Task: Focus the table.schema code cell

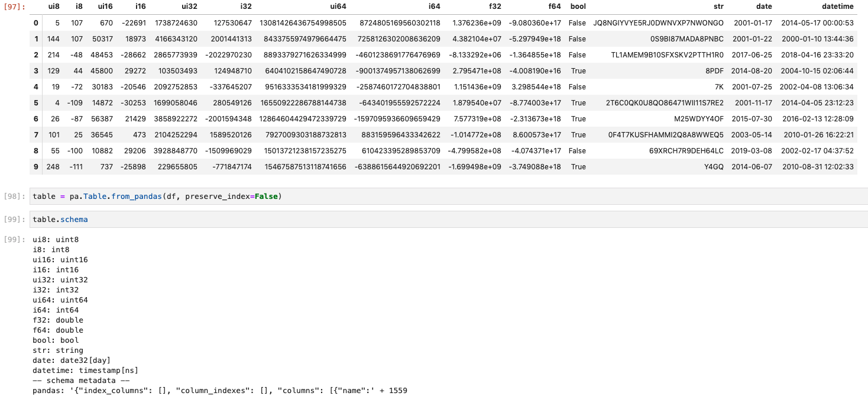Action: click(449, 220)
